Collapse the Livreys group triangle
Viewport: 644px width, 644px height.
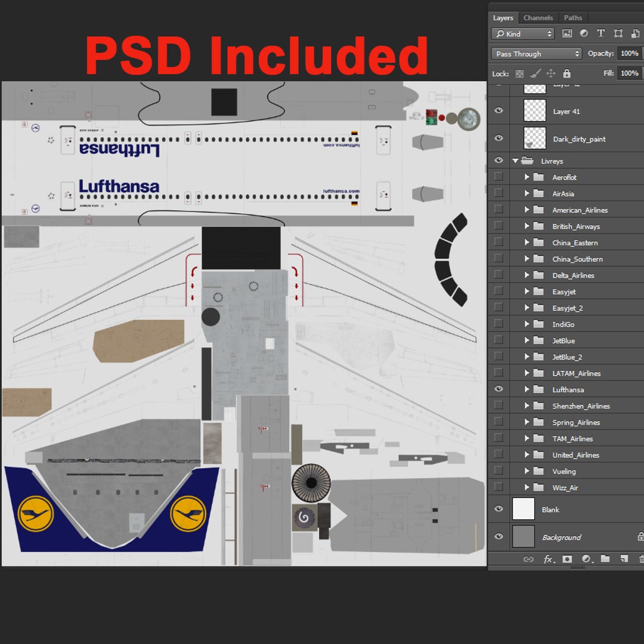coord(515,161)
